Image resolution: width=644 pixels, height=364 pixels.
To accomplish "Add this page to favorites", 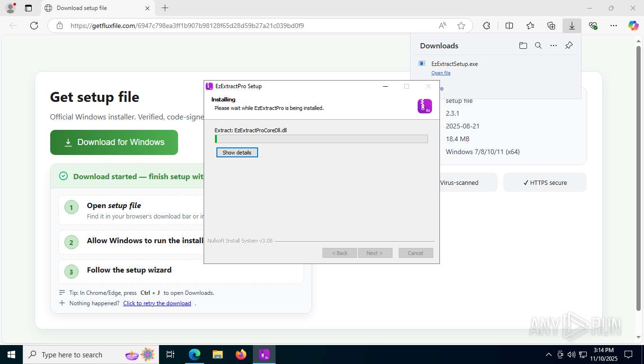I will pos(461,26).
